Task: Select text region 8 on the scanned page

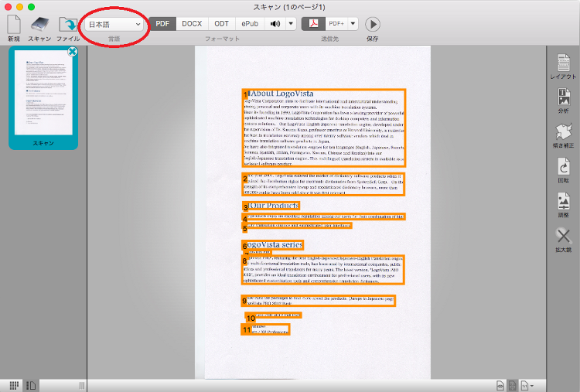Action: (322, 271)
